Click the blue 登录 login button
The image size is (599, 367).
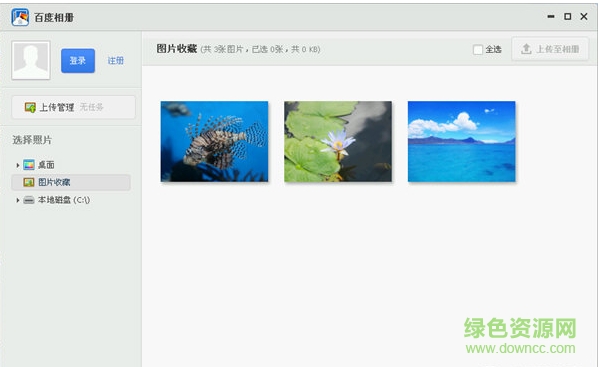click(78, 60)
